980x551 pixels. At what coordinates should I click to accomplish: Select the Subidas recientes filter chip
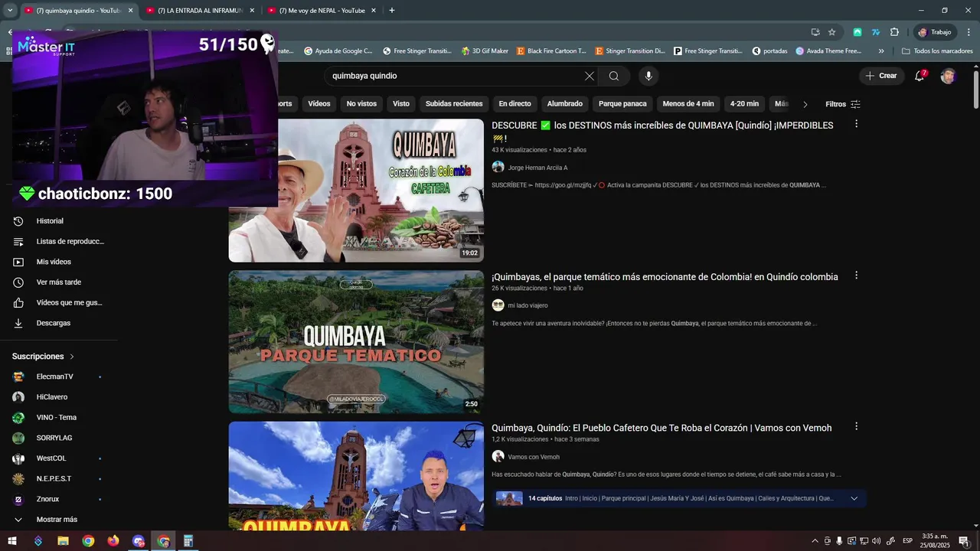[454, 104]
